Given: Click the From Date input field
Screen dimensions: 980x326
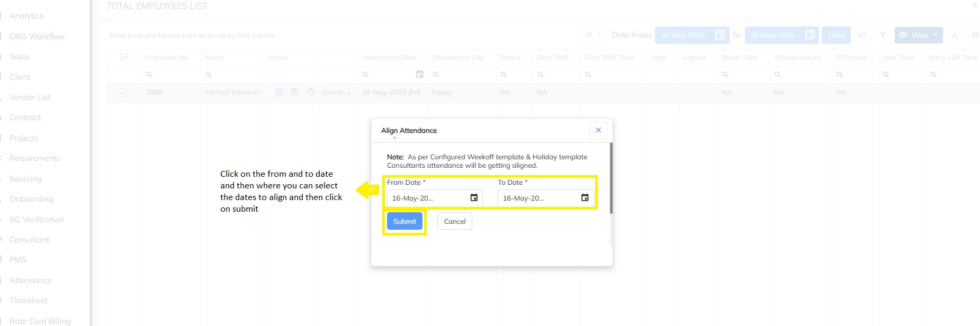Looking at the screenshot, I should point(435,198).
